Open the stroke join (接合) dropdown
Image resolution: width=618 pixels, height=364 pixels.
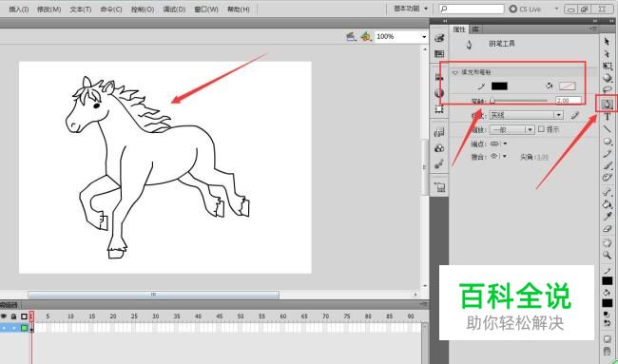click(x=498, y=157)
